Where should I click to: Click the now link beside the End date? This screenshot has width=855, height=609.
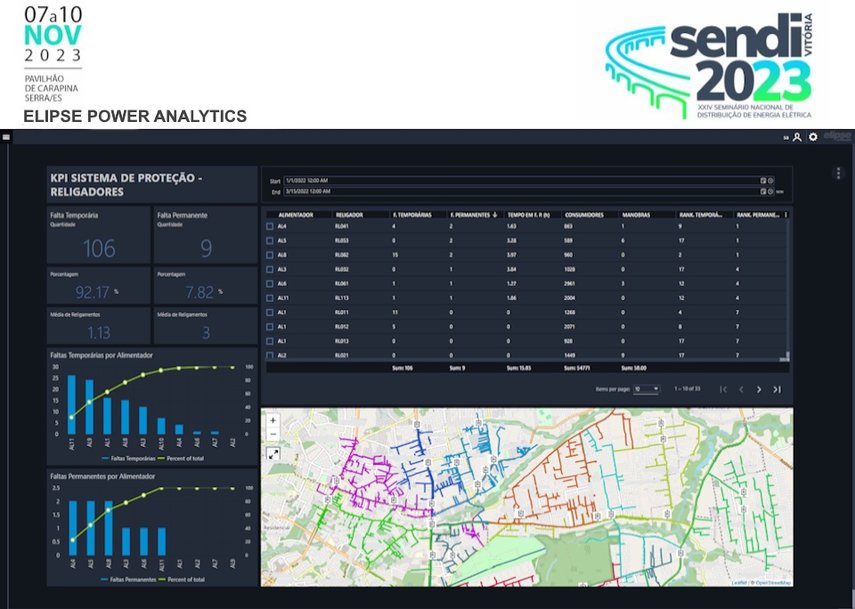tap(781, 191)
